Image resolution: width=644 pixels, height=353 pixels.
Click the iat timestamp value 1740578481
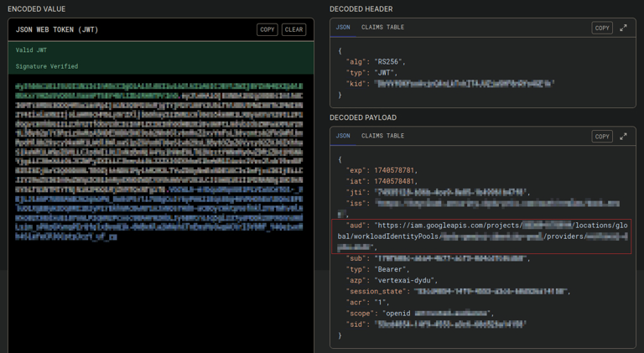click(395, 181)
